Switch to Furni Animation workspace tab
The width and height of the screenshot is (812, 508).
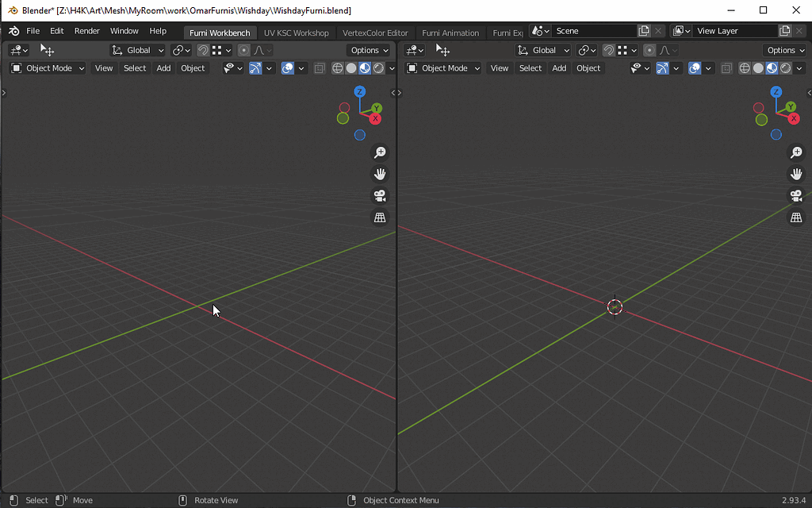450,33
